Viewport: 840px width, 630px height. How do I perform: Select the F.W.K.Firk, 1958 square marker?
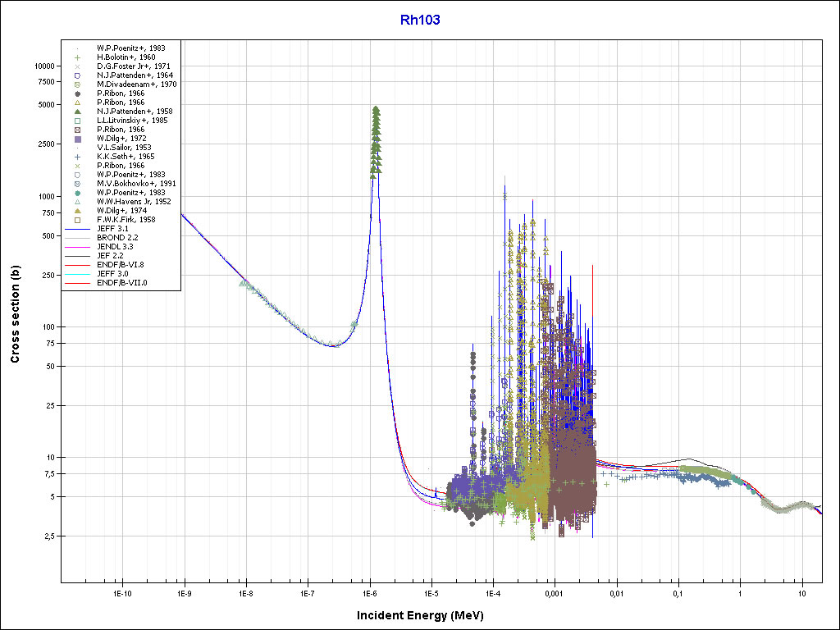pos(76,220)
